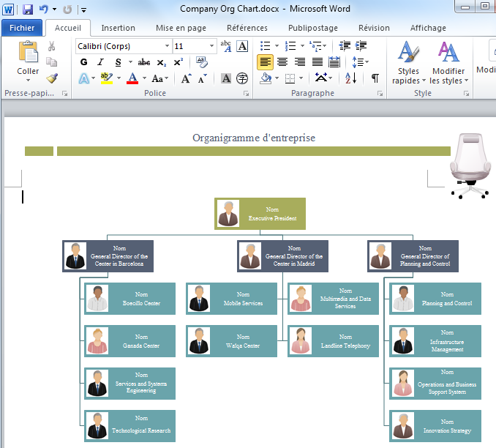Switch to the Affichage tab
The height and width of the screenshot is (448, 496).
(428, 28)
